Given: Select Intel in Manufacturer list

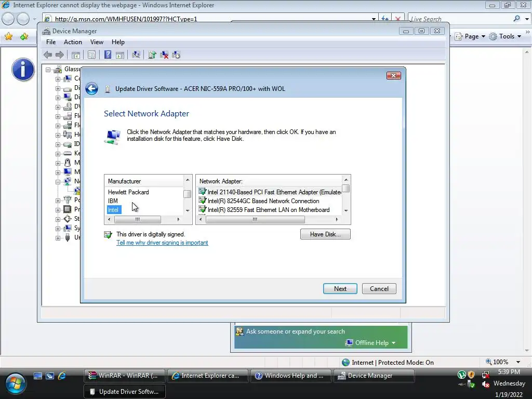Looking at the screenshot, I should (x=113, y=210).
